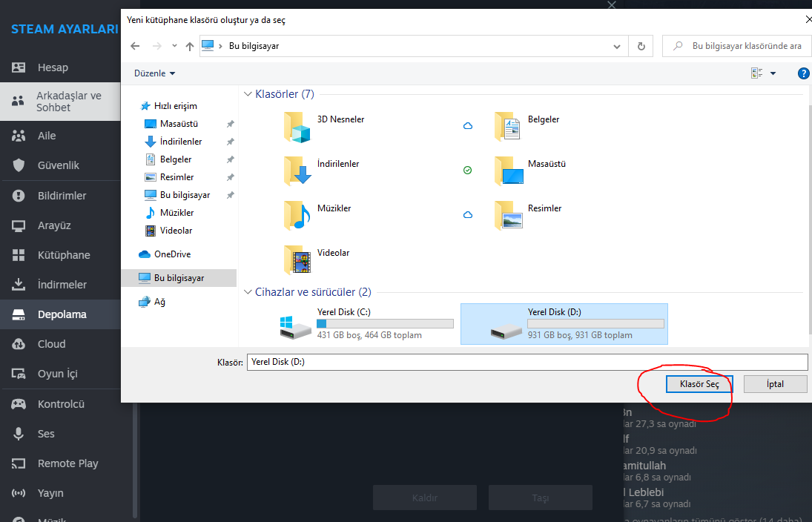
Task: Click the back arrow in folder dialog
Action: [135, 46]
